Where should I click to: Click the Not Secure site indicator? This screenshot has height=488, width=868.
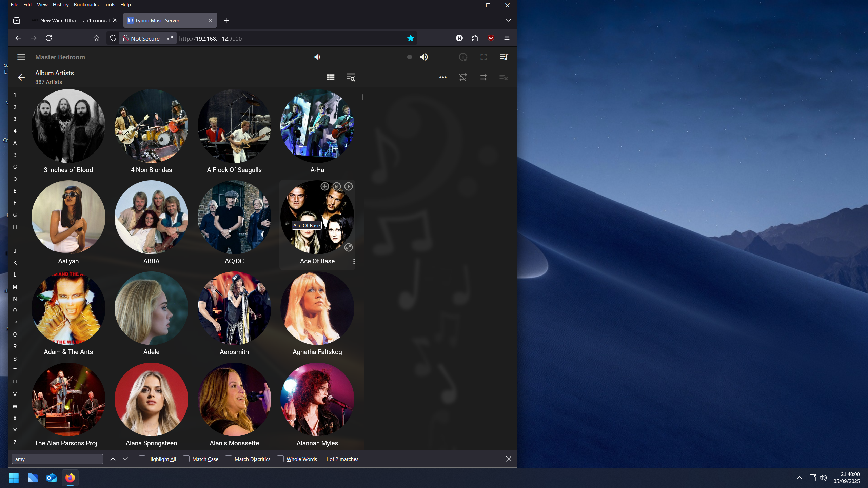pos(141,38)
